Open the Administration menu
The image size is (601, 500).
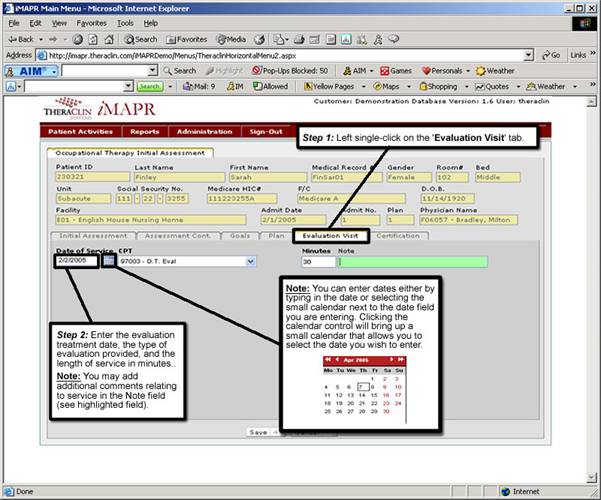click(x=204, y=132)
